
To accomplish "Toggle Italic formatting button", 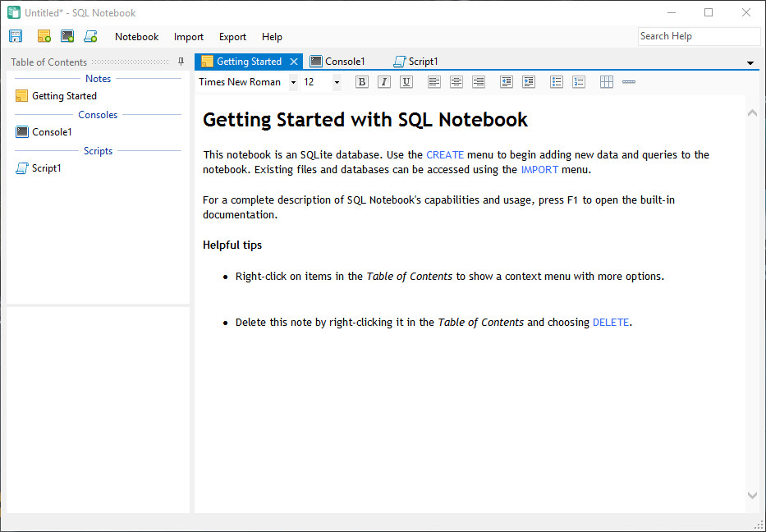I will (384, 81).
